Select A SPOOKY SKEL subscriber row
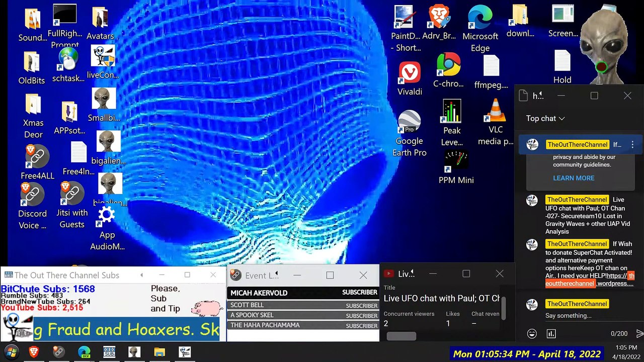Viewport: 644px width, 362px height. 303,315
